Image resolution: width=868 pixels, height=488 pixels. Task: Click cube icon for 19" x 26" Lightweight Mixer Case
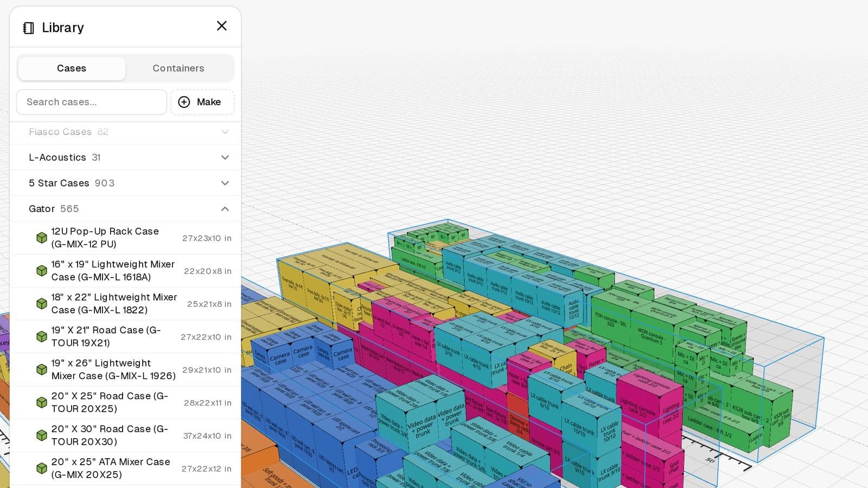pos(42,369)
